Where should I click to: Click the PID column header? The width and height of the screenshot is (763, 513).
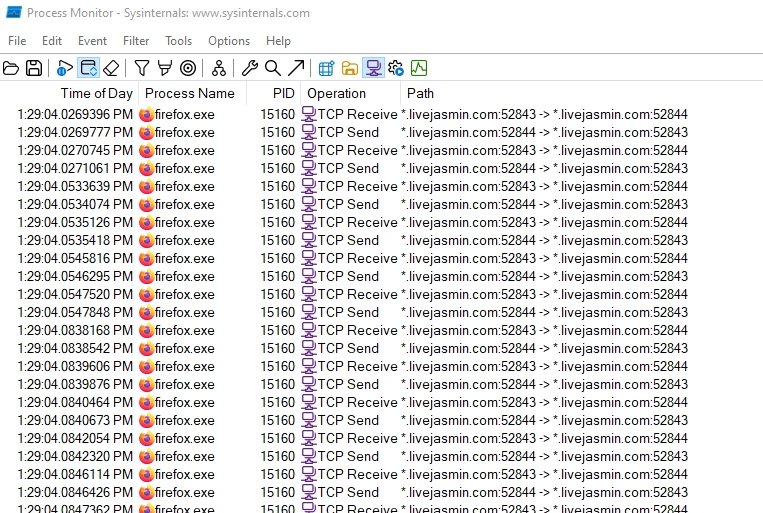273,93
